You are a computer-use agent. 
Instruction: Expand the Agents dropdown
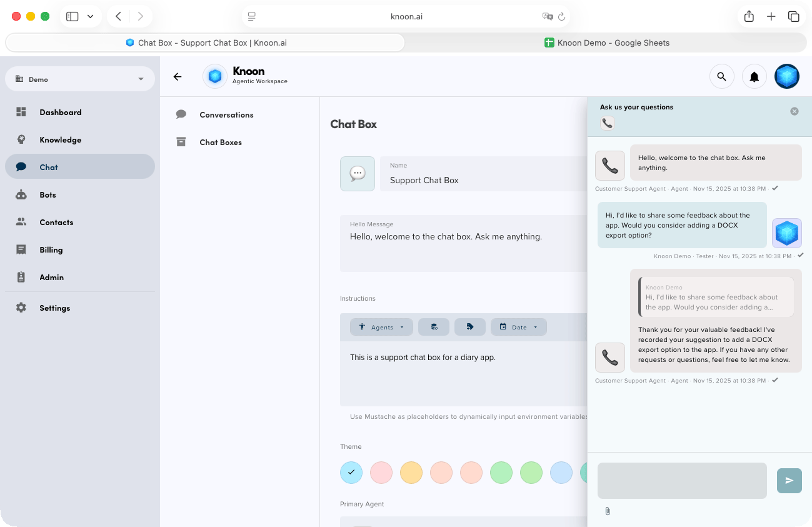(381, 326)
